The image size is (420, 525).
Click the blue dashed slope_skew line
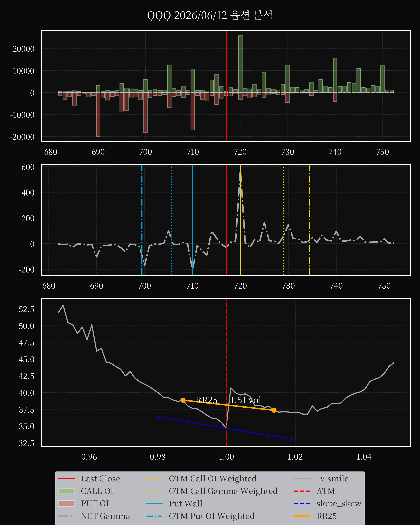pyautogui.click(x=226, y=428)
